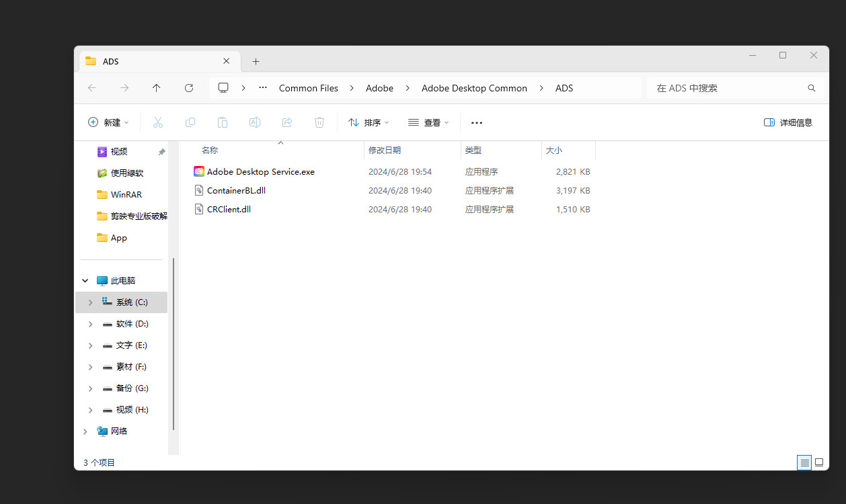
Task: Open the 查看 view dropdown
Action: 428,122
